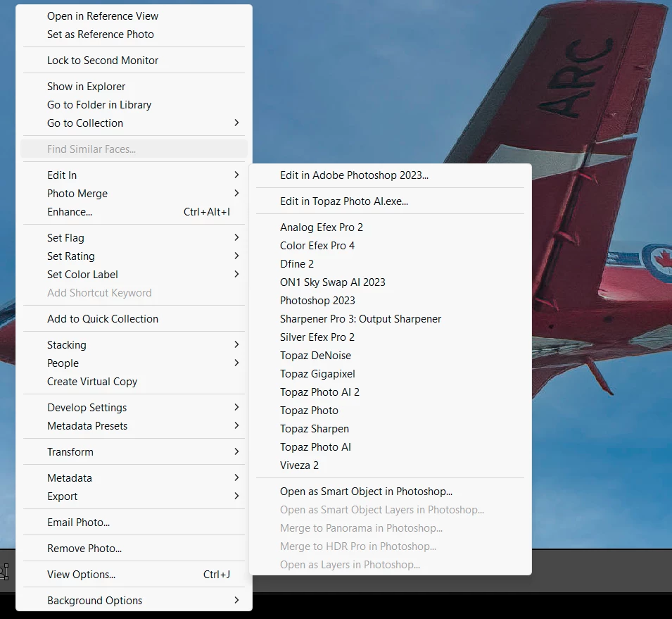Screen dimensions: 672x619
Task: Expand the Edit In submenu arrow
Action: pos(236,175)
